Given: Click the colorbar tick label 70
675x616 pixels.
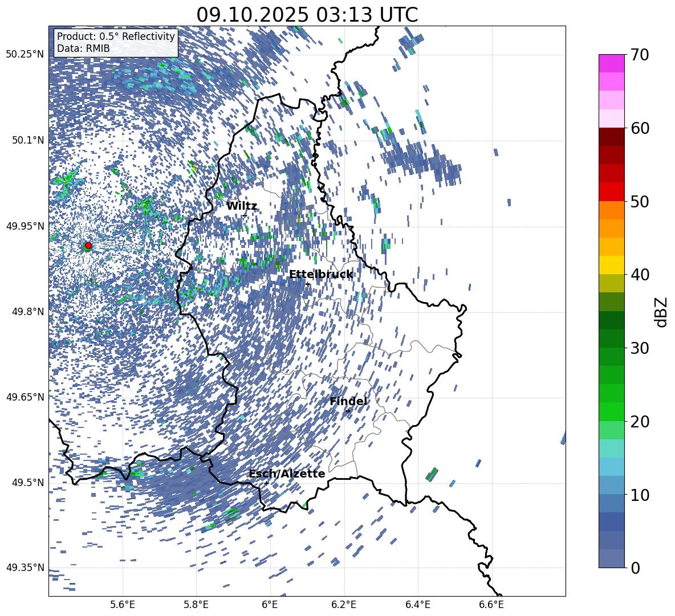Looking at the screenshot, I should [640, 55].
